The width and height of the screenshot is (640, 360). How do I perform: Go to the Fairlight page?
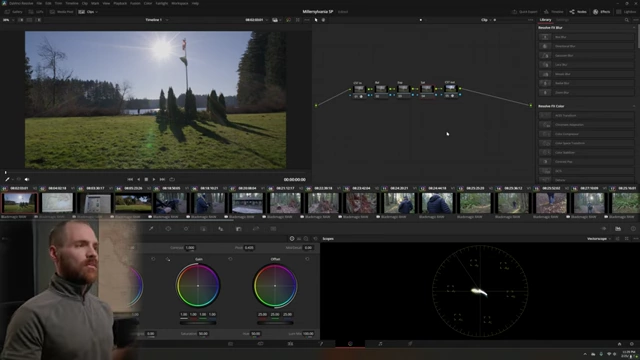tap(380, 344)
